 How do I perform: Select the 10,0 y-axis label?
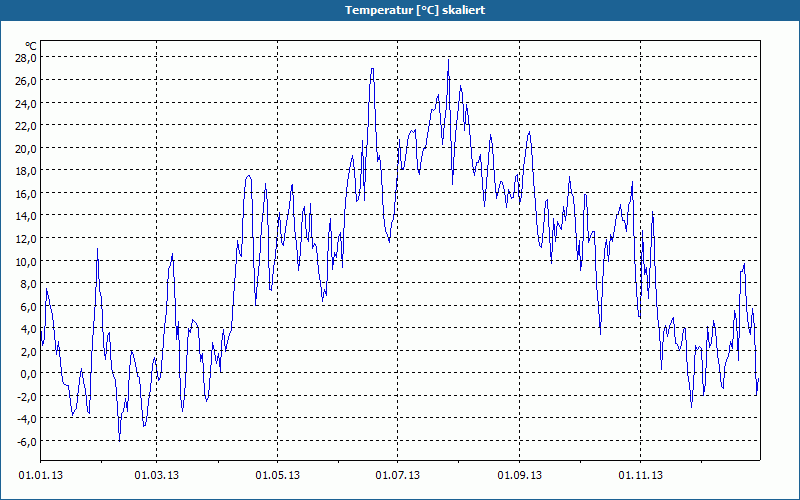click(x=26, y=261)
